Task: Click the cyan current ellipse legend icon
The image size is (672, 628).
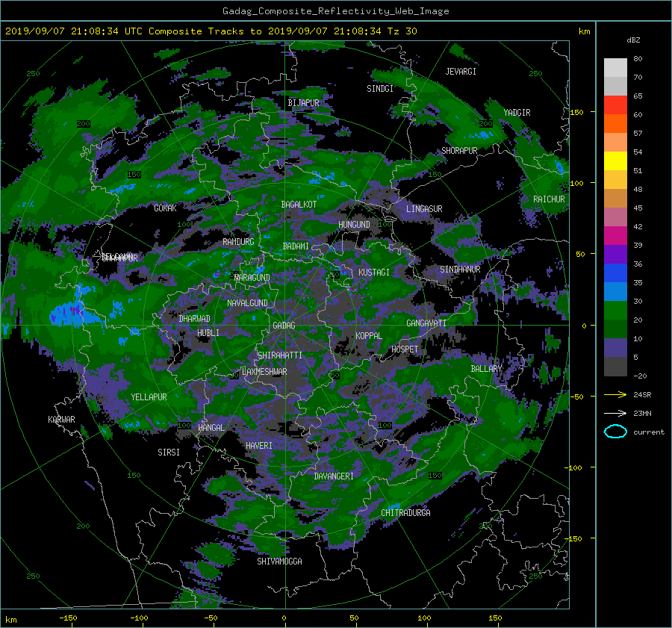Action: (x=615, y=432)
